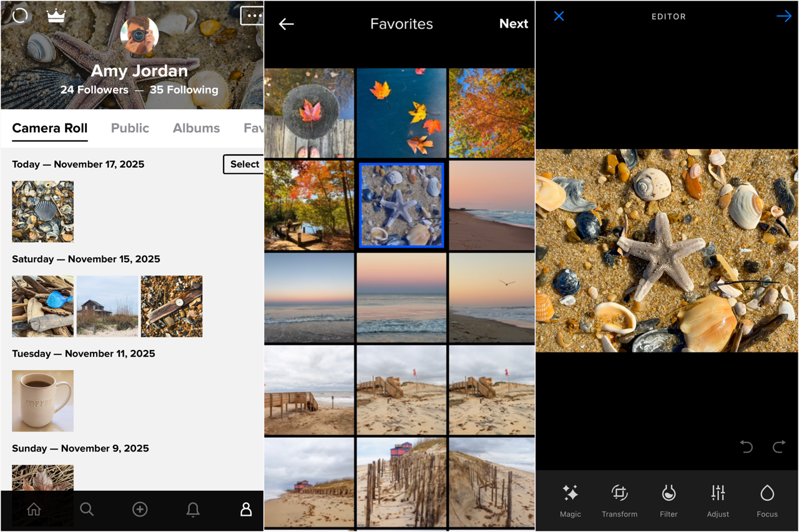
Task: Open the Albums tab
Action: pyautogui.click(x=196, y=128)
